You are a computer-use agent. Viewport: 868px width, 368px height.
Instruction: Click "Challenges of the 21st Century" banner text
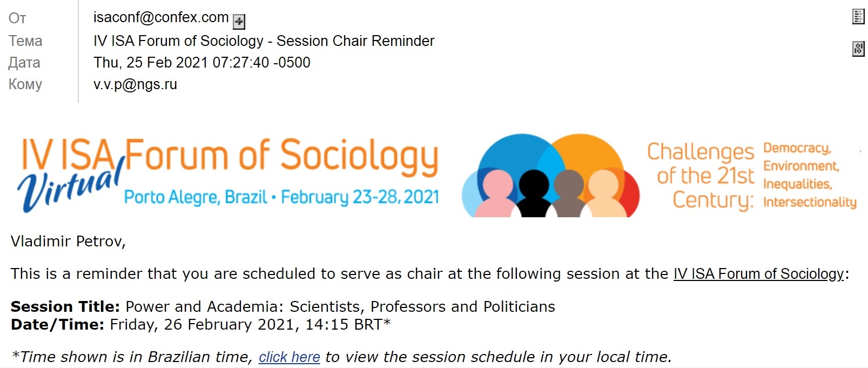pyautogui.click(x=701, y=176)
